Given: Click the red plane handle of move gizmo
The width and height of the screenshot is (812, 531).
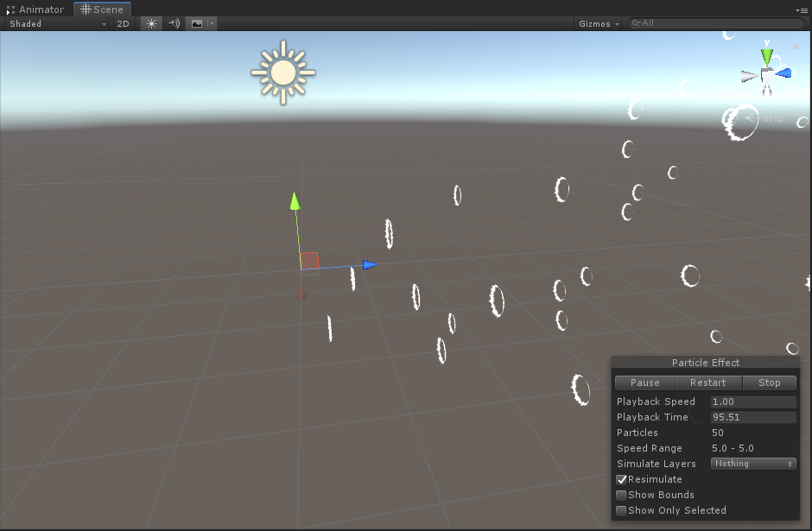Looking at the screenshot, I should point(309,261).
